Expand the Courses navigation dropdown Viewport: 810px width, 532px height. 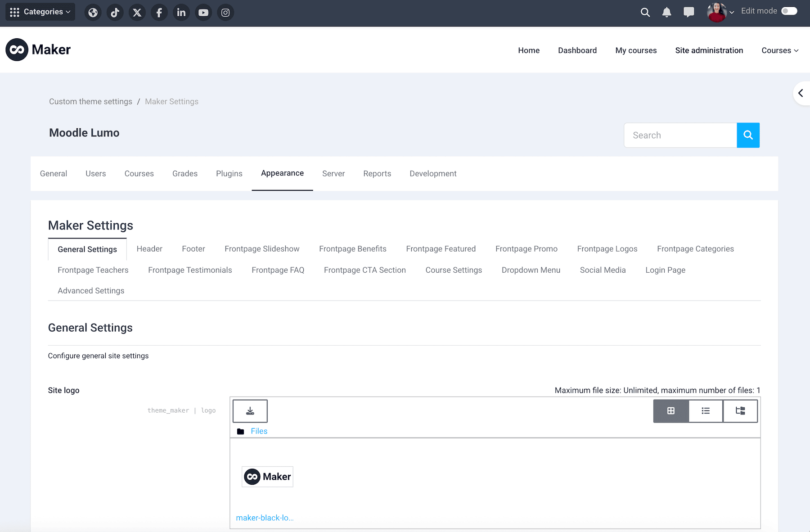click(x=780, y=50)
